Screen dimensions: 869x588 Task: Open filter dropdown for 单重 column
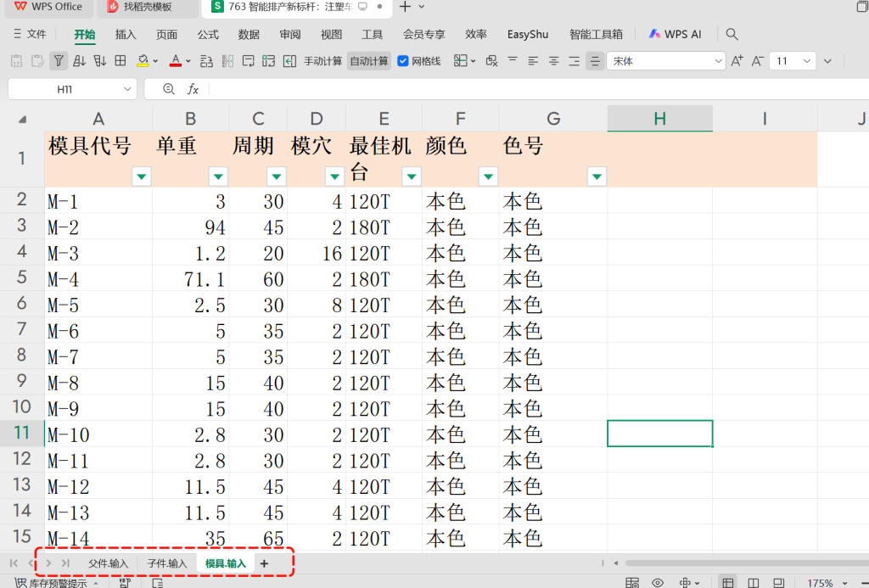coord(218,176)
